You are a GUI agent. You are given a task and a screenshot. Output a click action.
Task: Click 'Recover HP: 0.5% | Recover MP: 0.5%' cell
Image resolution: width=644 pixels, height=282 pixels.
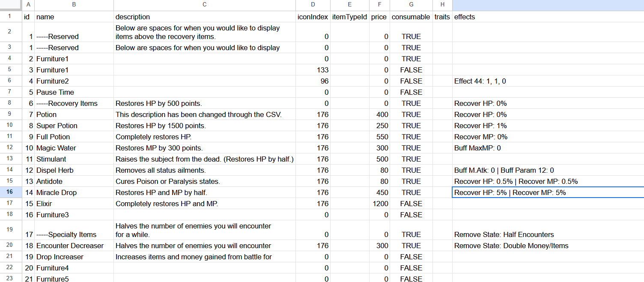(x=548, y=181)
